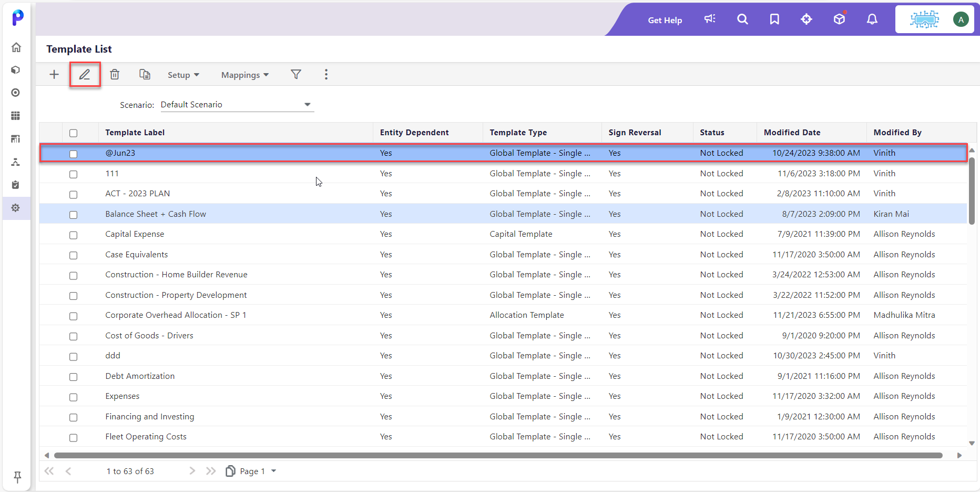Open the Scenario dropdown
The width and height of the screenshot is (980, 492).
(237, 105)
